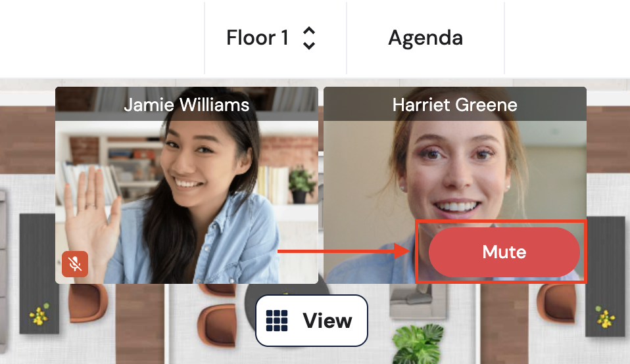630x364 pixels.
Task: Click the empty toolbar area right of Agenda
Action: point(567,38)
